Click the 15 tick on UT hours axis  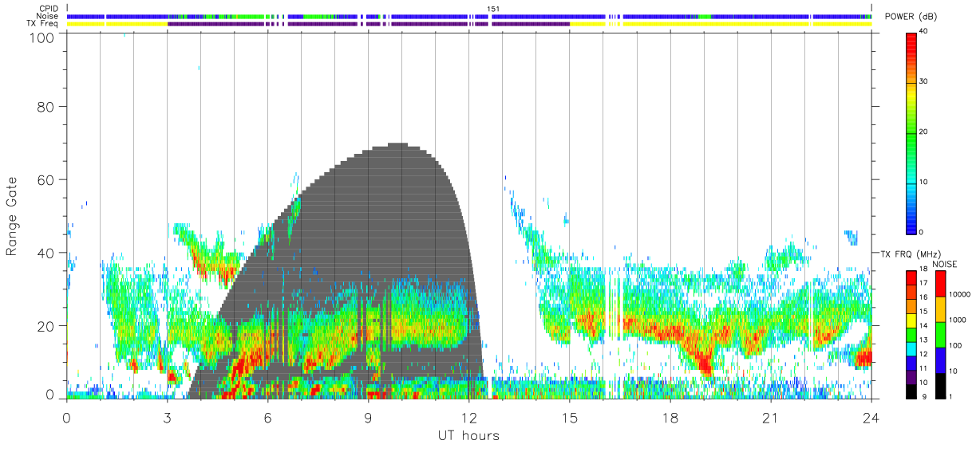[570, 417]
